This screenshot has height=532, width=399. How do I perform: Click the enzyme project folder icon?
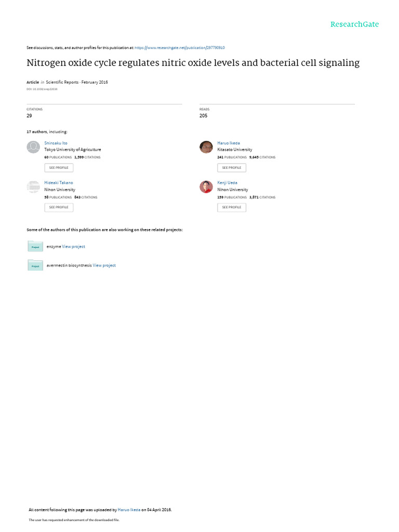35,246
